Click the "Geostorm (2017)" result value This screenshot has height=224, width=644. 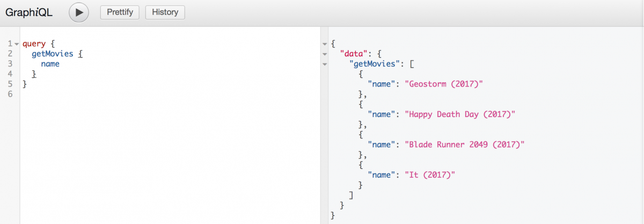[444, 84]
